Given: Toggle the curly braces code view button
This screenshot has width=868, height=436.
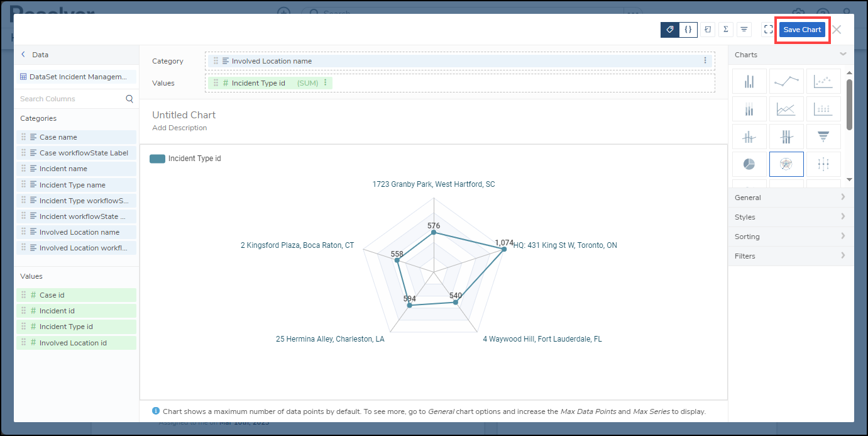Looking at the screenshot, I should point(688,30).
